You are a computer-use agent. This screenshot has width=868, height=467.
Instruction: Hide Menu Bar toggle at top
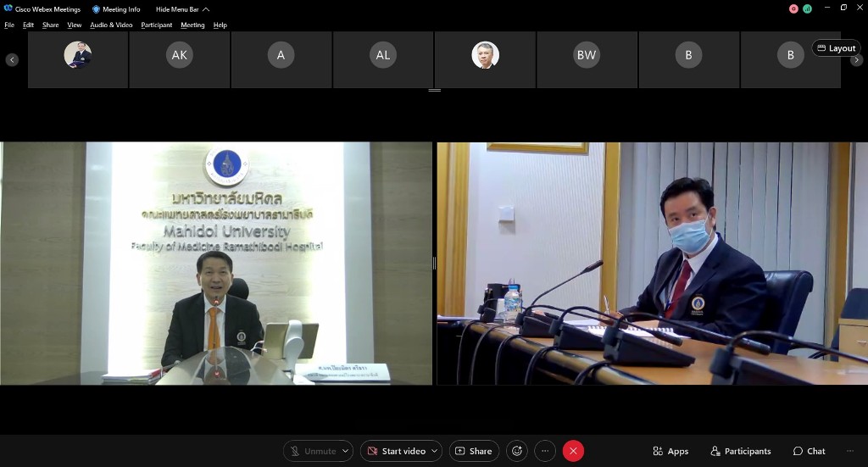pyautogui.click(x=181, y=9)
